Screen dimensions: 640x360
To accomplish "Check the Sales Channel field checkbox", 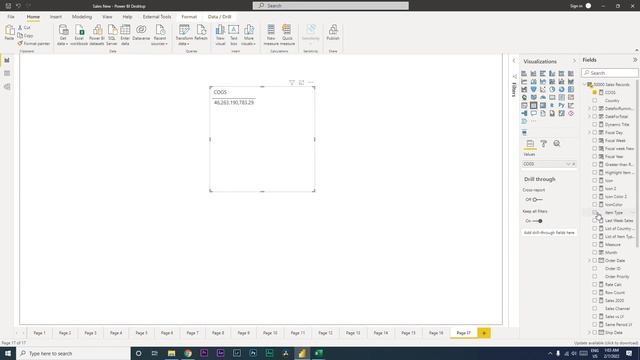I will click(595, 309).
